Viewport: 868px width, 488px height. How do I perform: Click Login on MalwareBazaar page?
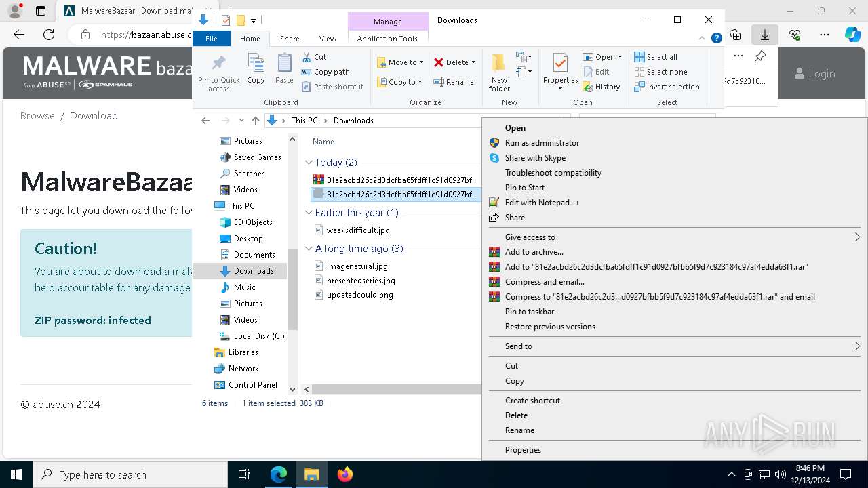(x=814, y=74)
